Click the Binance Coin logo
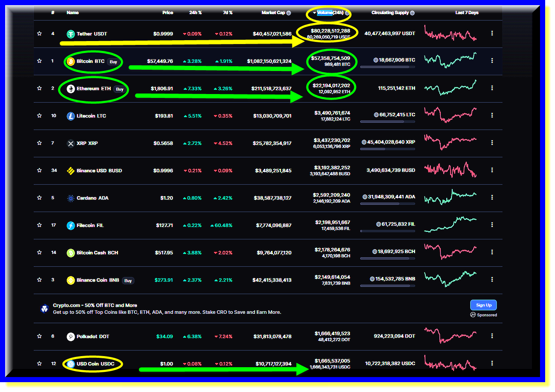The height and width of the screenshot is (392, 555). click(x=71, y=280)
